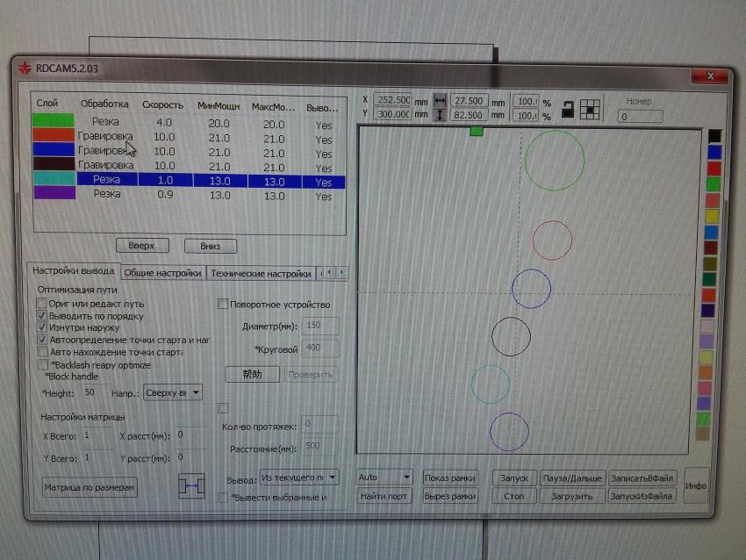
Task: Click the 3x3 anchor point grid icon
Action: [589, 109]
